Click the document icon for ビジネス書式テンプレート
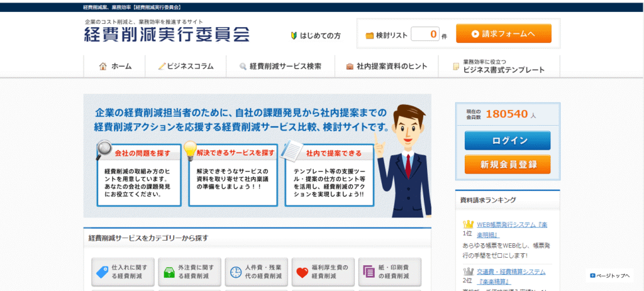This screenshot has width=644, height=291. click(456, 66)
